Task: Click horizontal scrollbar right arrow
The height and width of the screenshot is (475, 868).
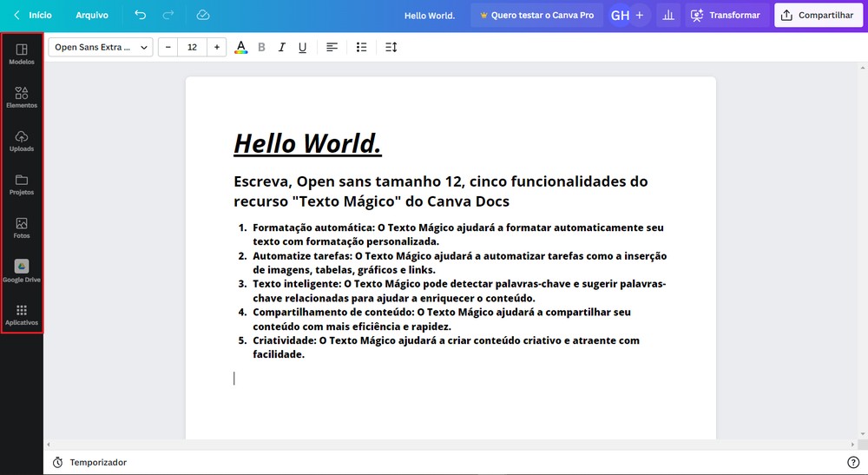Action: [852, 444]
